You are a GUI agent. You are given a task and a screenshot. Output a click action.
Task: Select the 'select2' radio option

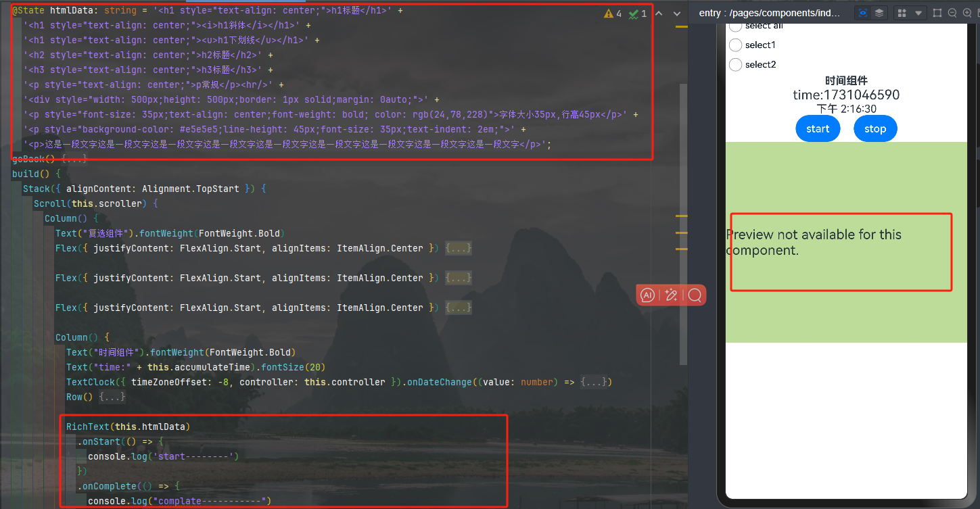tap(735, 65)
